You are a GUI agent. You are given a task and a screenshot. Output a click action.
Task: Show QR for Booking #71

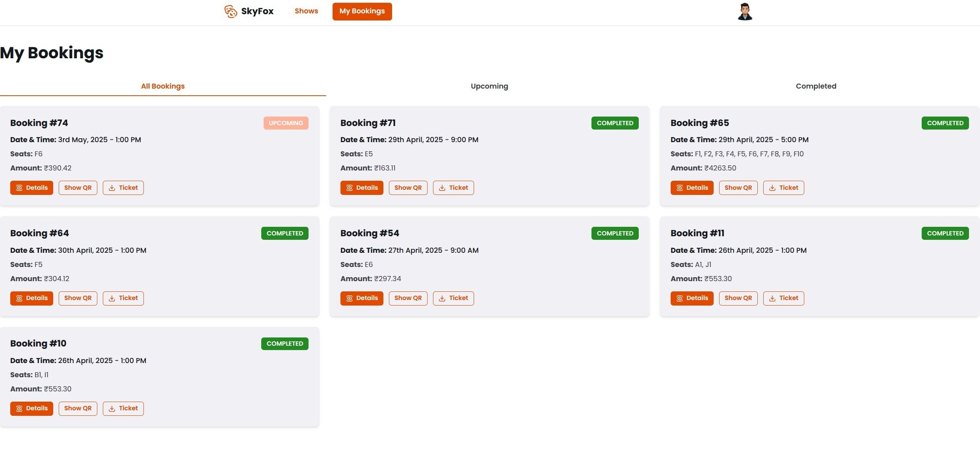(408, 188)
